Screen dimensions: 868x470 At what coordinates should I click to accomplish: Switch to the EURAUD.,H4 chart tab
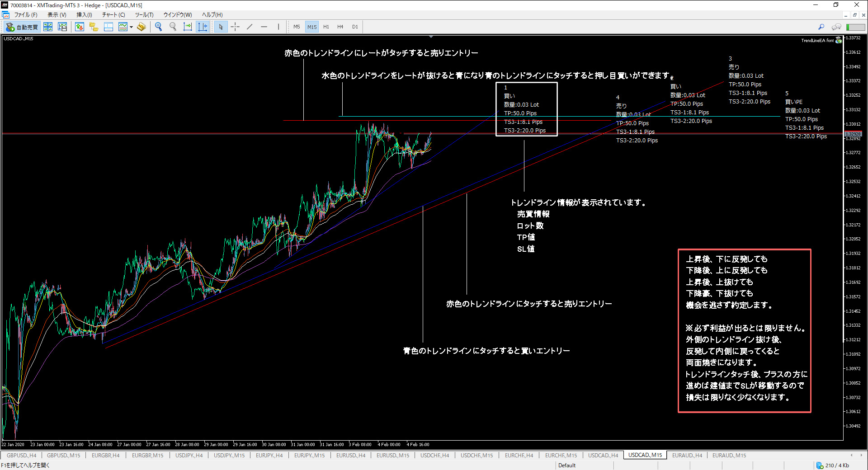tap(687, 455)
